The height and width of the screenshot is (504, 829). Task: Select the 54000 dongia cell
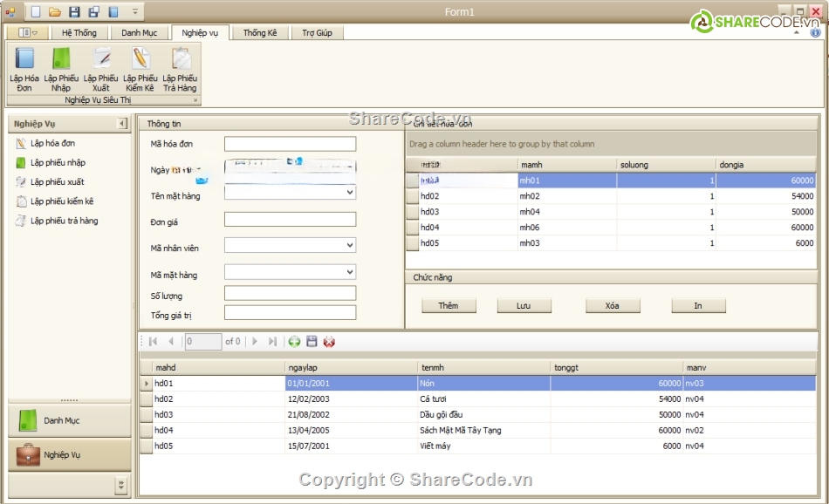[766, 196]
